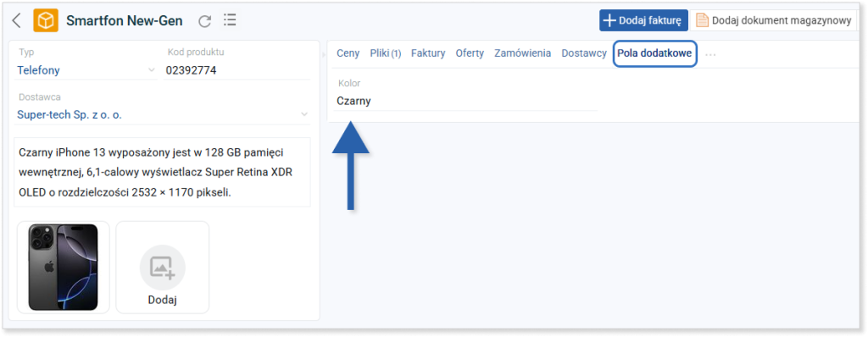Switch to the Ceny tab
The height and width of the screenshot is (337, 868).
(x=348, y=53)
